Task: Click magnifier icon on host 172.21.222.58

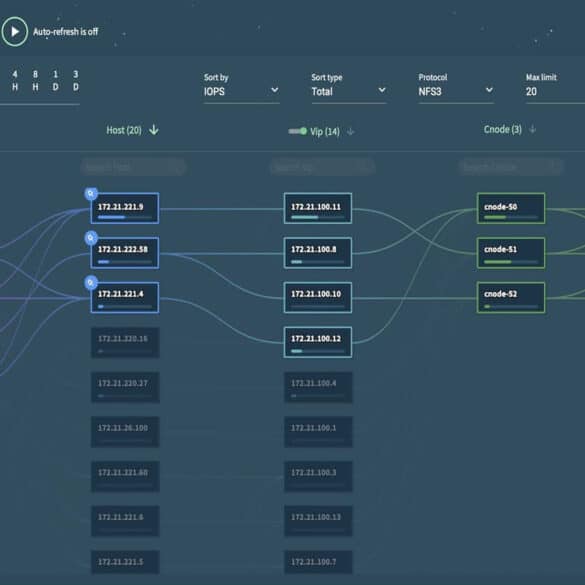Action: coord(91,238)
